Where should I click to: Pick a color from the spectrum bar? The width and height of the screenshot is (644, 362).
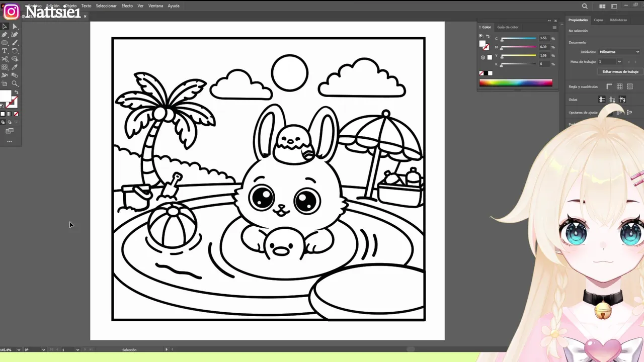[516, 83]
